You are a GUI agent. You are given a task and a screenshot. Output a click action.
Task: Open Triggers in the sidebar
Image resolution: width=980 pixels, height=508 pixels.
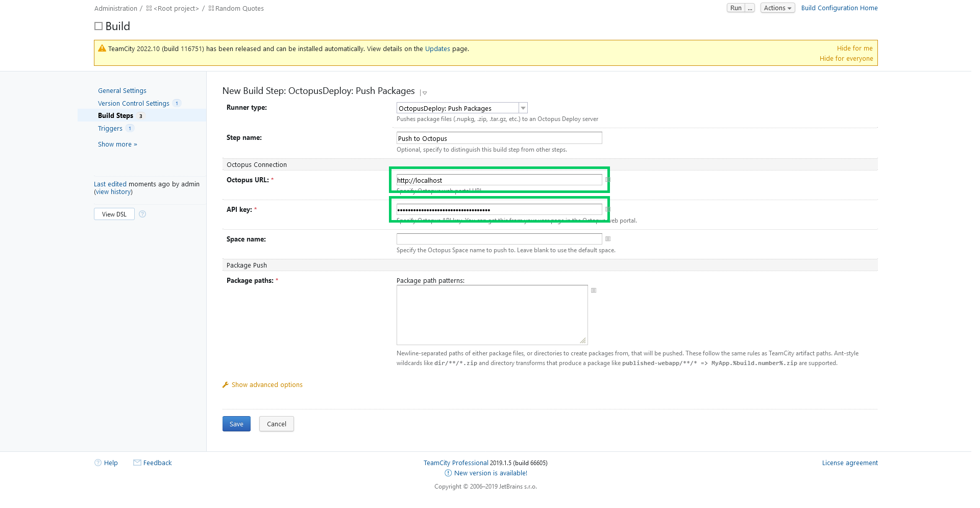pos(110,128)
